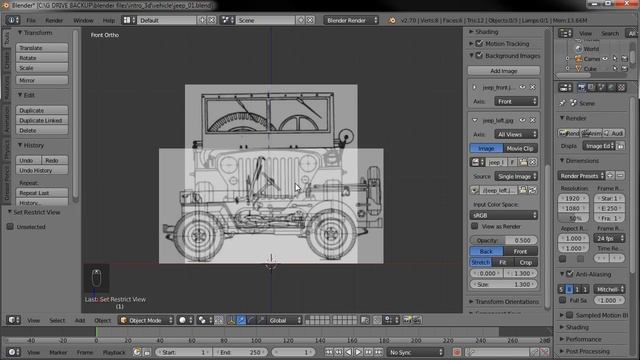640x360 pixels.
Task: Open Source dropdown showing Single Image
Action: [x=516, y=176]
